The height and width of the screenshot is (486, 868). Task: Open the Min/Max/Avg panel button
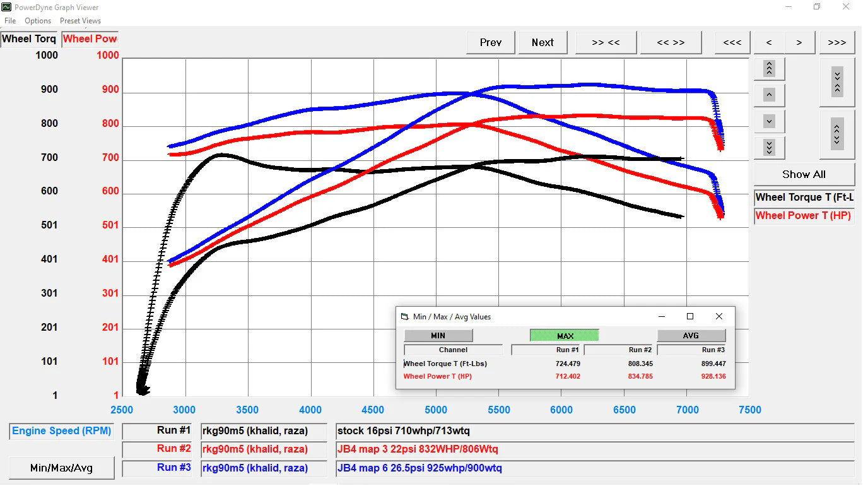62,468
